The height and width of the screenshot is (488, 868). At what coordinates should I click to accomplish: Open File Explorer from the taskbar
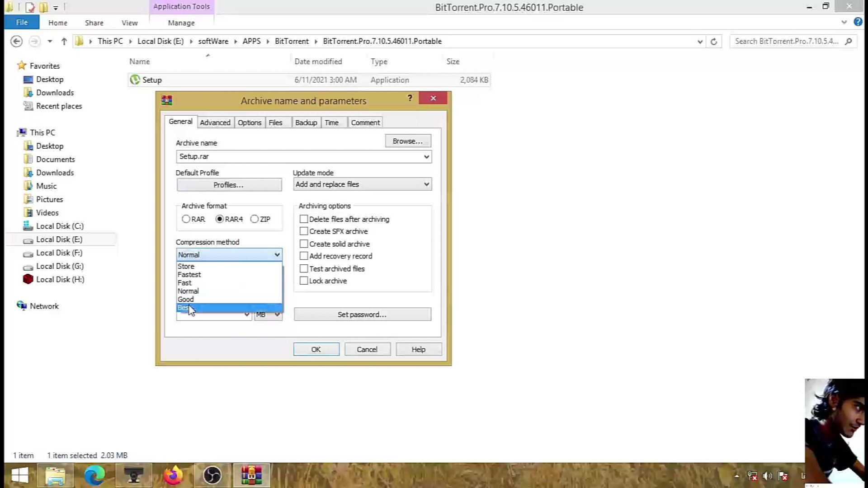point(55,475)
